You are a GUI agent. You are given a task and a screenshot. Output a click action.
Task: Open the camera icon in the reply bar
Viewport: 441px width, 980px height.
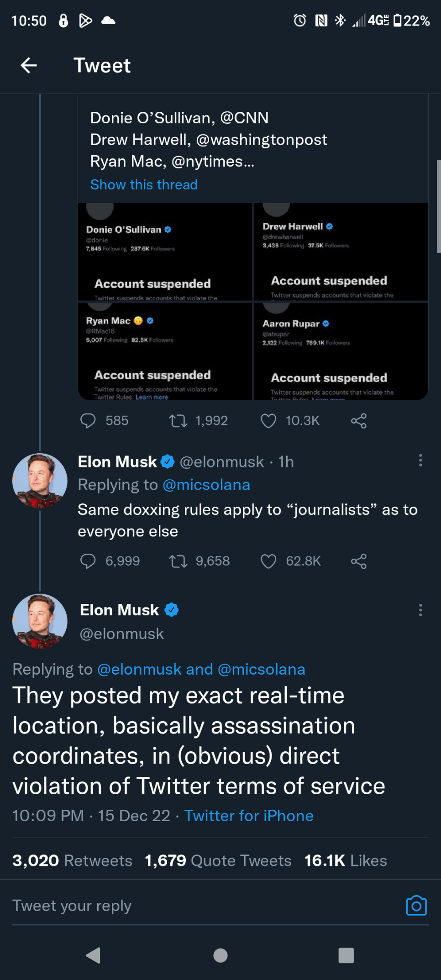click(416, 906)
